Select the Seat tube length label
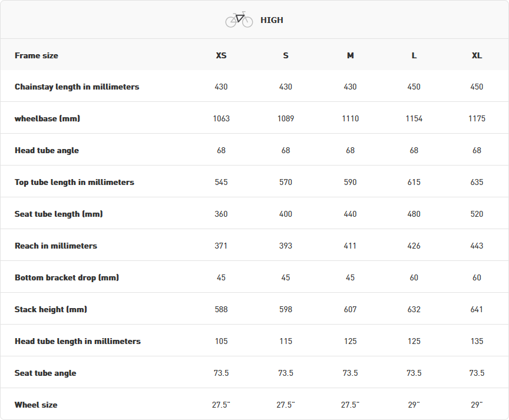Viewport: 509px width, 420px height. 58,214
